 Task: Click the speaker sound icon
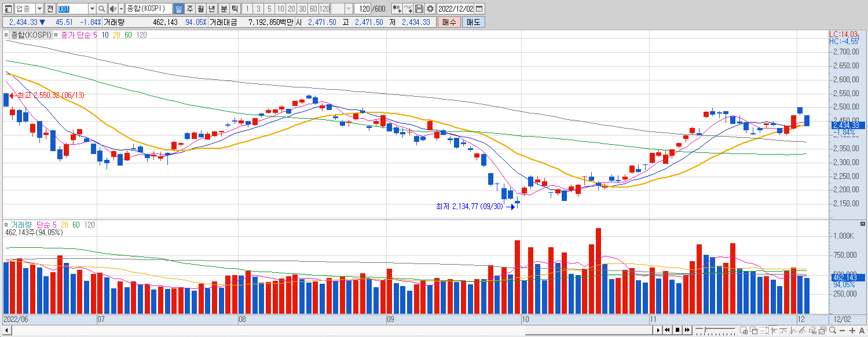(113, 9)
